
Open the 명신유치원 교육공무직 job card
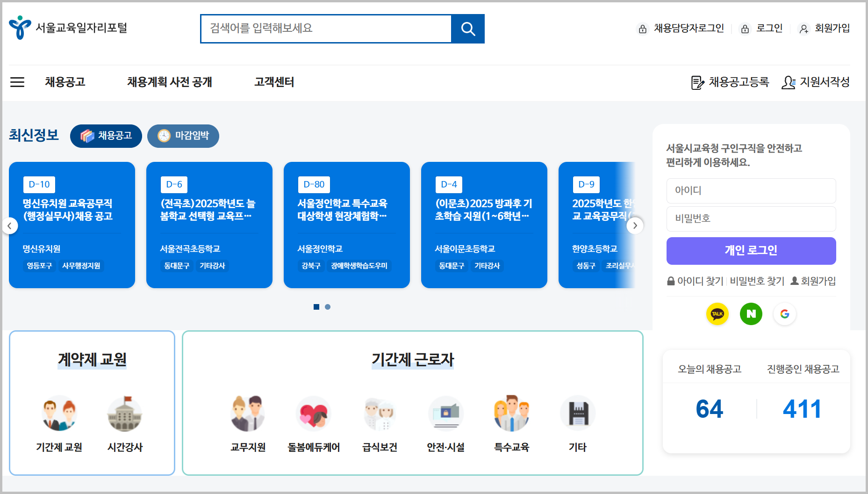(x=72, y=225)
